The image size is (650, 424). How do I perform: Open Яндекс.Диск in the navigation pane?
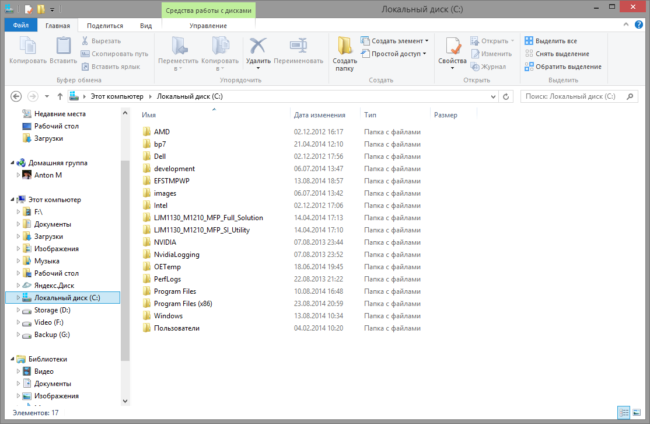[x=54, y=285]
